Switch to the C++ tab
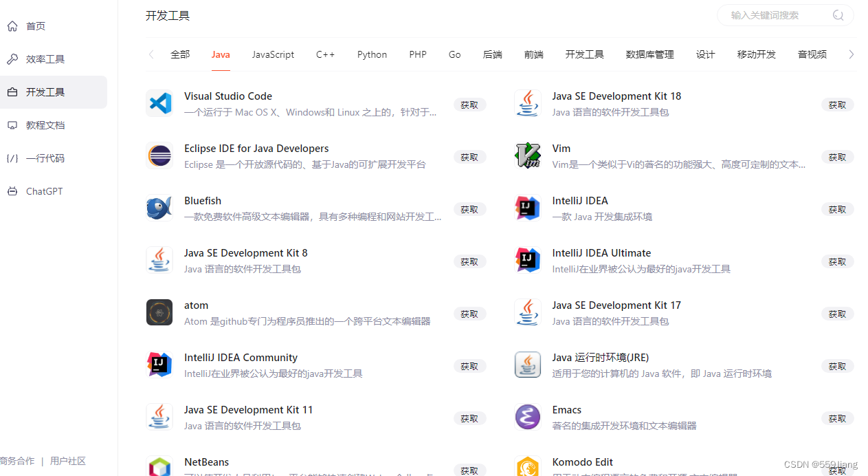The height and width of the screenshot is (476, 868). click(x=325, y=54)
